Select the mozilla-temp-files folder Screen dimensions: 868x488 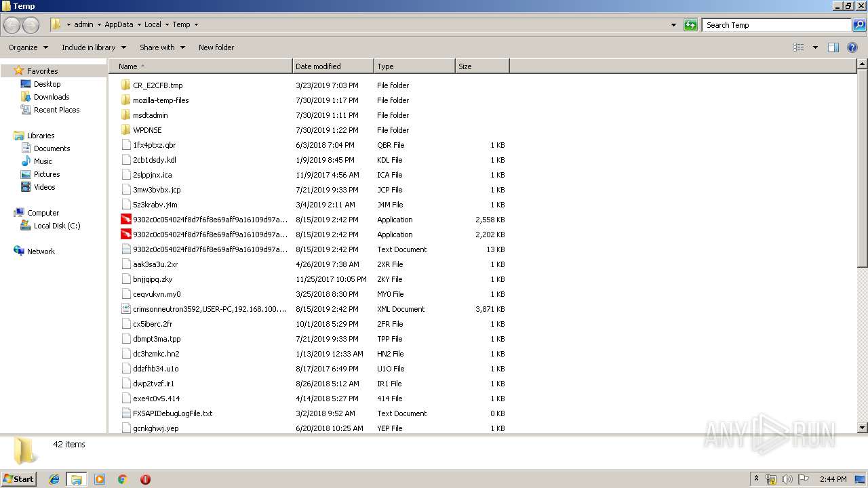click(x=161, y=100)
